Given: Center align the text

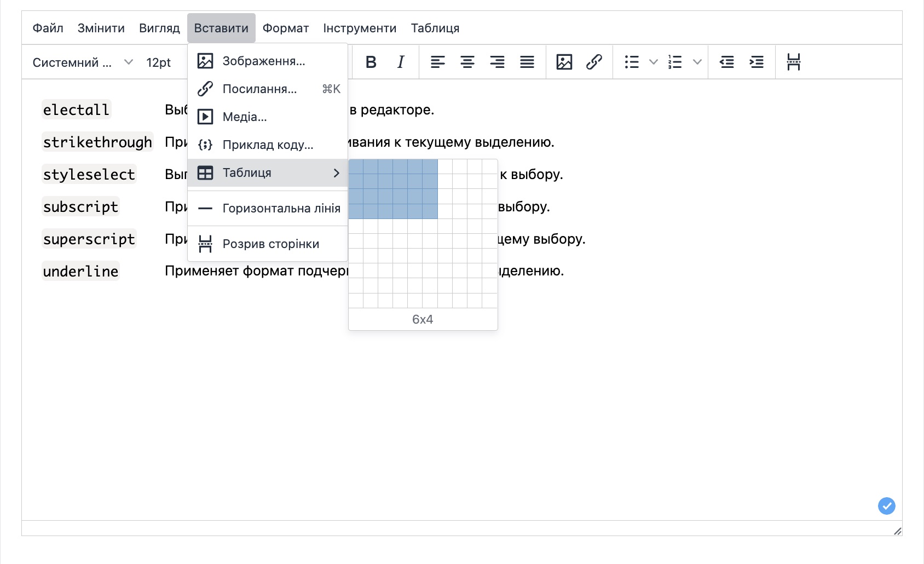Looking at the screenshot, I should point(467,62).
